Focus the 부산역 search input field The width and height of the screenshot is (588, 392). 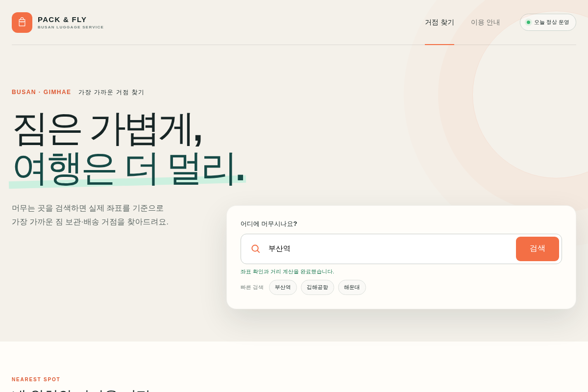(x=390, y=249)
